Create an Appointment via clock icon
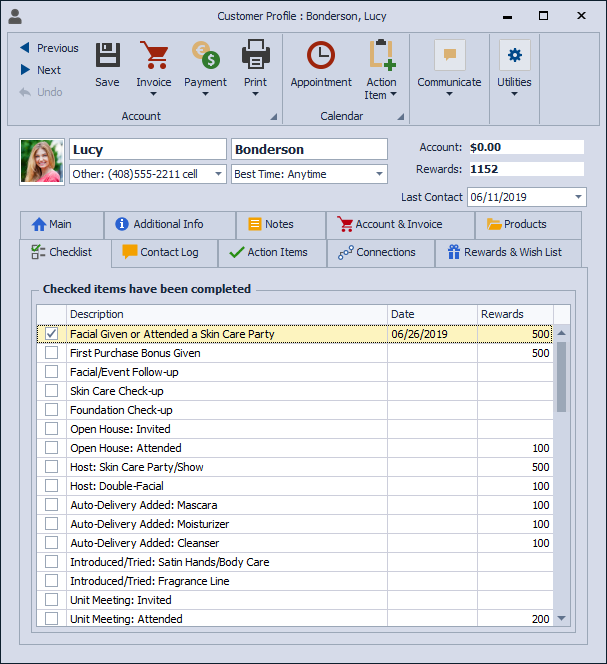607x664 pixels. [321, 55]
